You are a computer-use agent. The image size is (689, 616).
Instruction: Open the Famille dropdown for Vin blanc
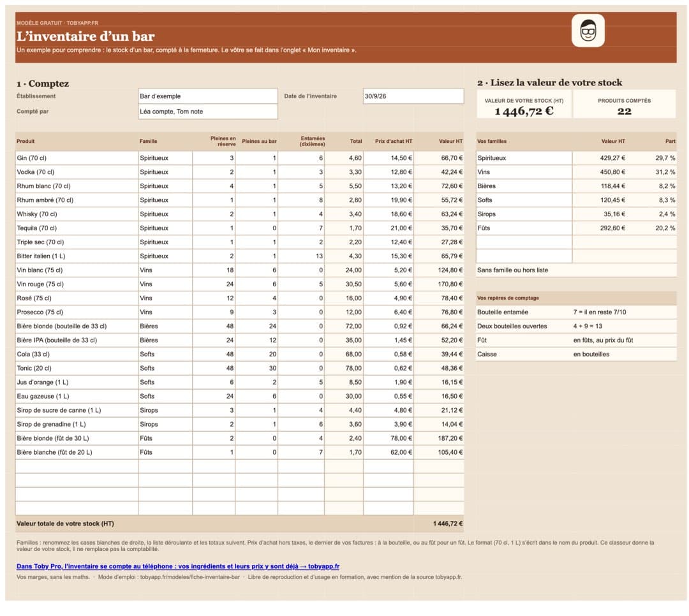[x=165, y=270]
